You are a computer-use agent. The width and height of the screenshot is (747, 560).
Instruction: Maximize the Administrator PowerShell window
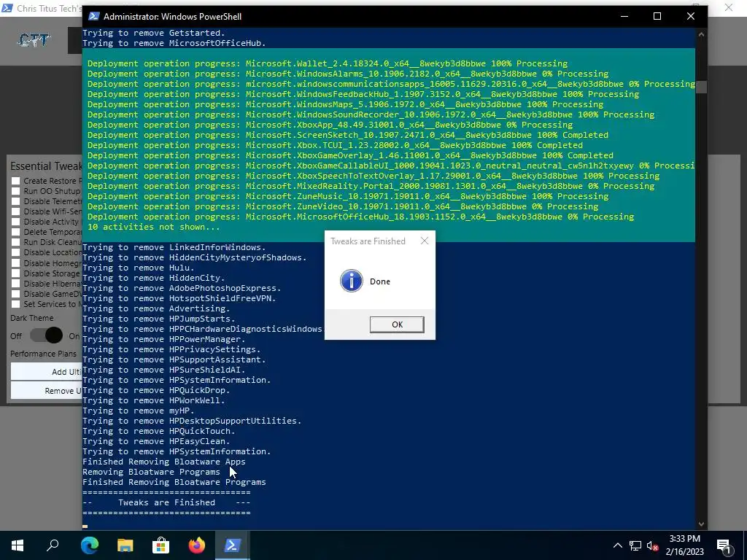[657, 16]
